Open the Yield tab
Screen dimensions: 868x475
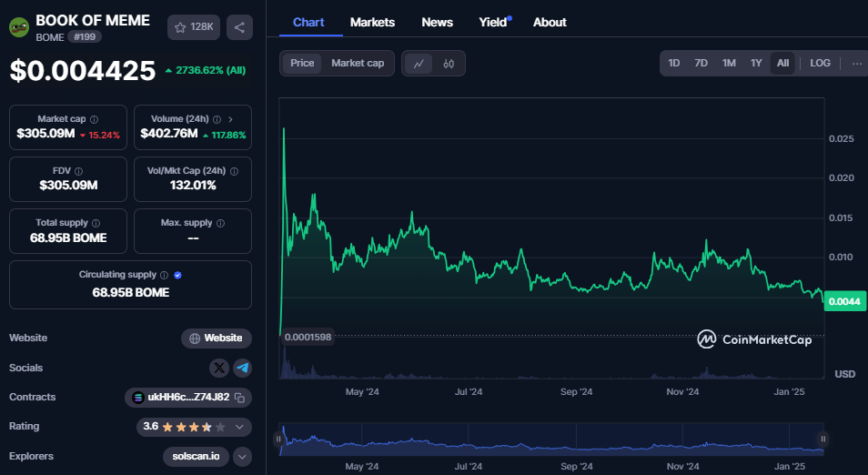[492, 22]
